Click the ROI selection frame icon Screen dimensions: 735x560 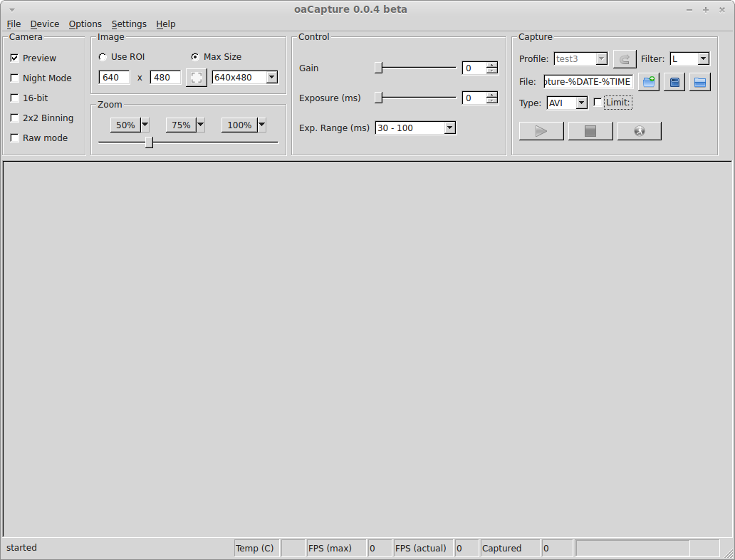(x=196, y=77)
